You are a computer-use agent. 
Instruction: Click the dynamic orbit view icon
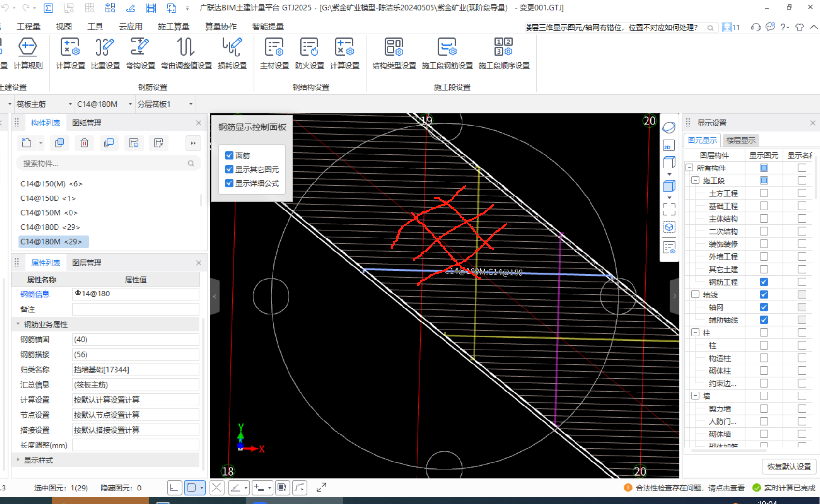pyautogui.click(x=669, y=127)
